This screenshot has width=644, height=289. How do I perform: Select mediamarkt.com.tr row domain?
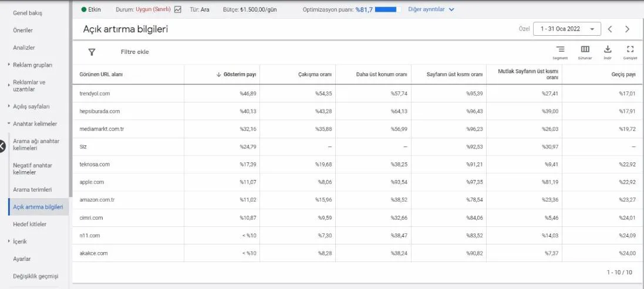coord(102,129)
